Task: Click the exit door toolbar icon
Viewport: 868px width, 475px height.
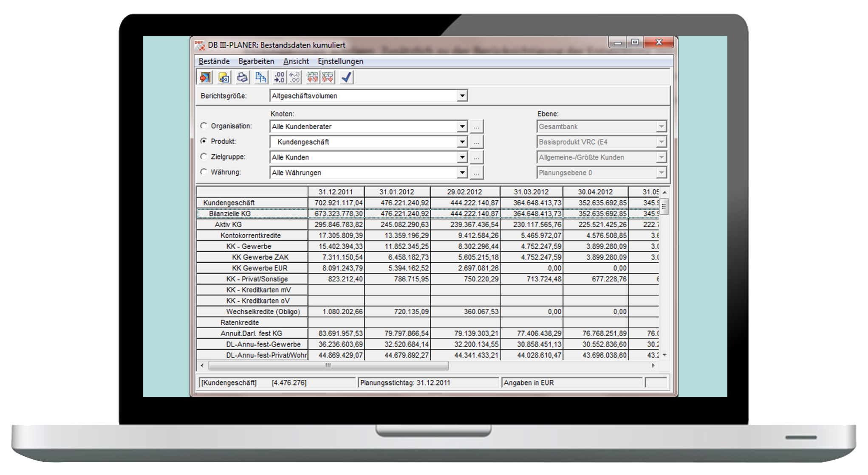Action: [x=205, y=77]
